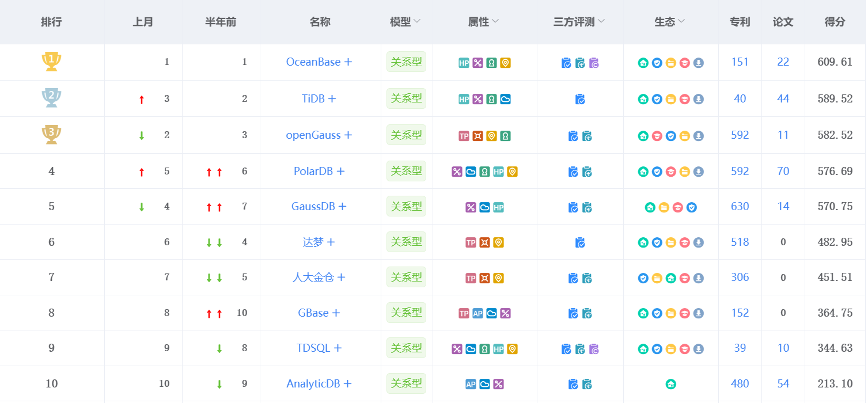868x403 pixels.
Task: Expand PolarDB using its plus sign
Action: click(340, 171)
